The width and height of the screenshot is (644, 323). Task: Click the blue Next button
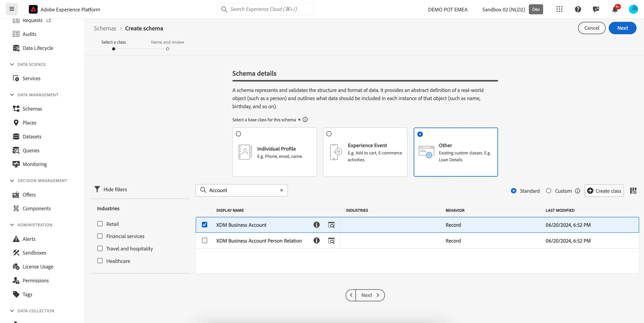[622, 28]
